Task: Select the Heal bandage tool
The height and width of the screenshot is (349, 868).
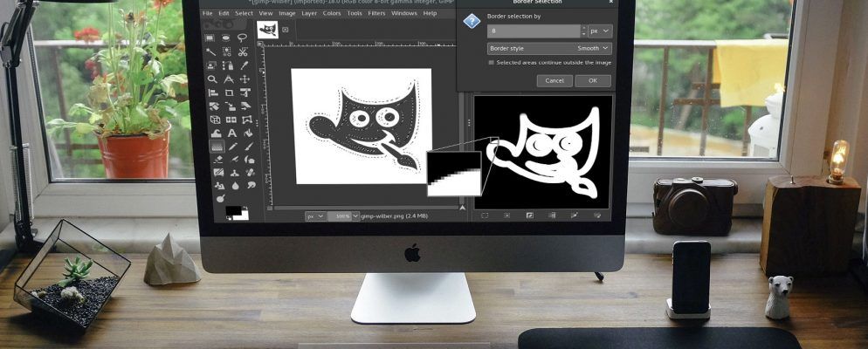Action: [251, 173]
